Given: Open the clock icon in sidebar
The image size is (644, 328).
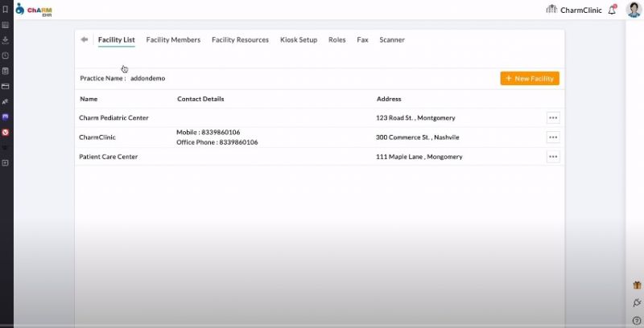Looking at the screenshot, I should click(x=6, y=55).
